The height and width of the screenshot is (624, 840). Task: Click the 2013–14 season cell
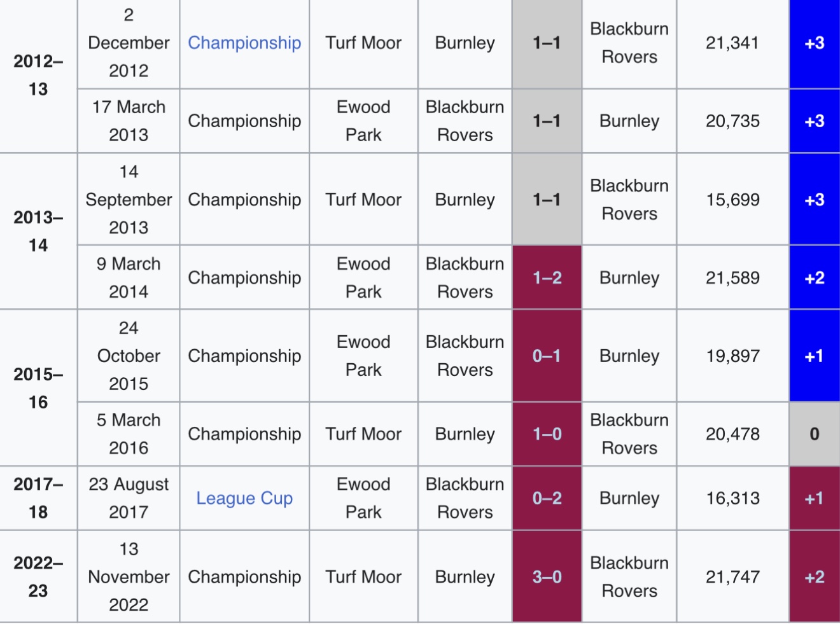38,231
